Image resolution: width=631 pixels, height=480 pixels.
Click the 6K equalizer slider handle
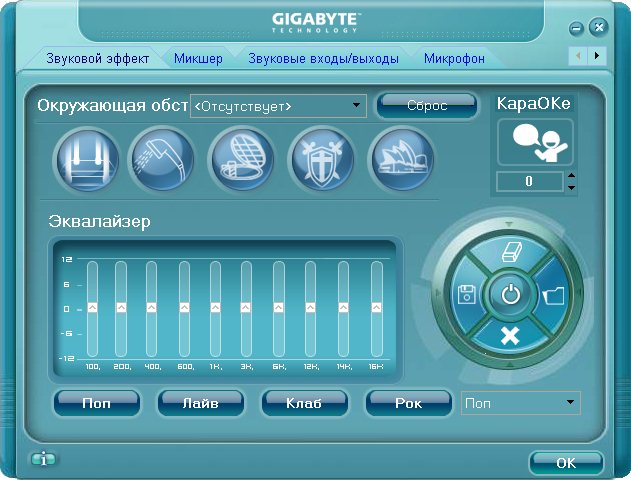click(278, 308)
